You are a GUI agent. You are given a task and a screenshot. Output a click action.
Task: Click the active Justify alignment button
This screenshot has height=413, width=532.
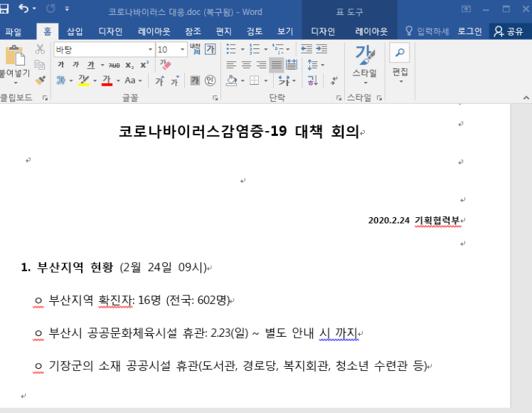click(x=276, y=65)
